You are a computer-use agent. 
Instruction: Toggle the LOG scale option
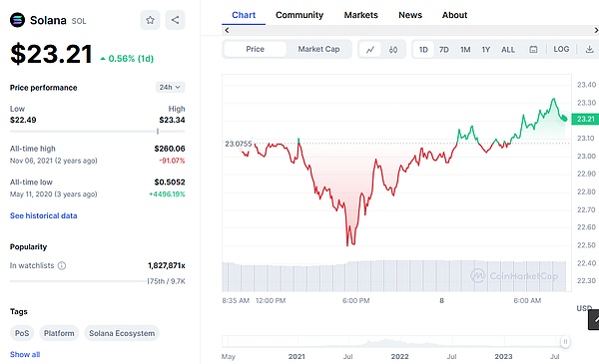coord(561,49)
